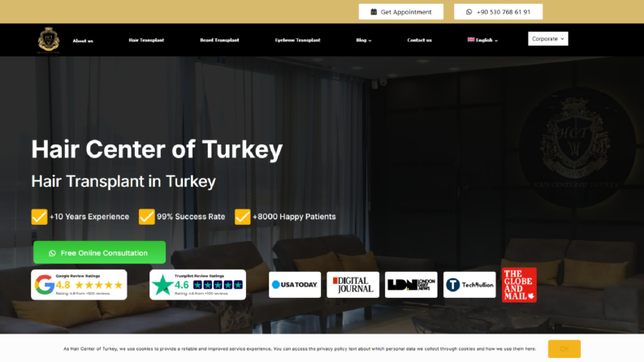Image resolution: width=644 pixels, height=362 pixels.
Task: Click the Get Appointment button
Action: click(x=401, y=12)
